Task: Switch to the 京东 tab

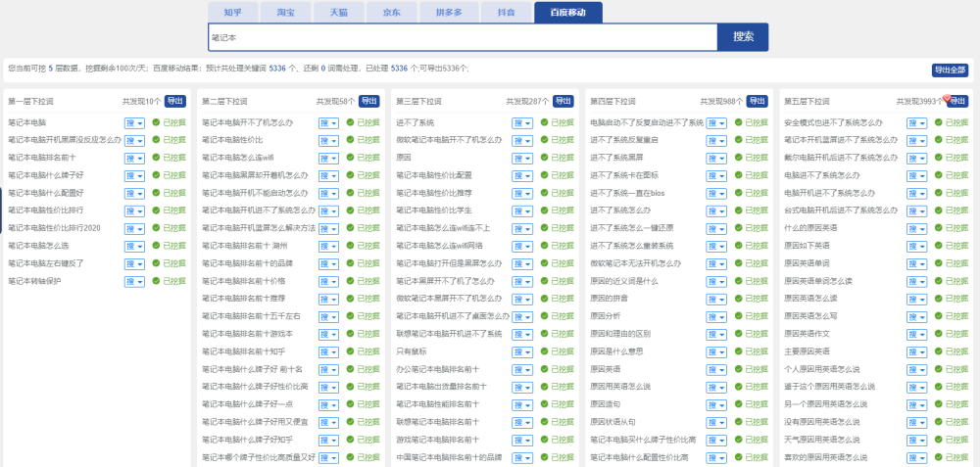Action: click(x=392, y=13)
